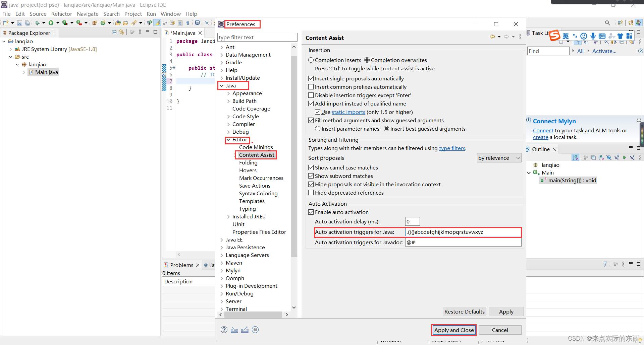644x345 pixels.
Task: Toggle Show camel case matches checkbox
Action: click(311, 167)
